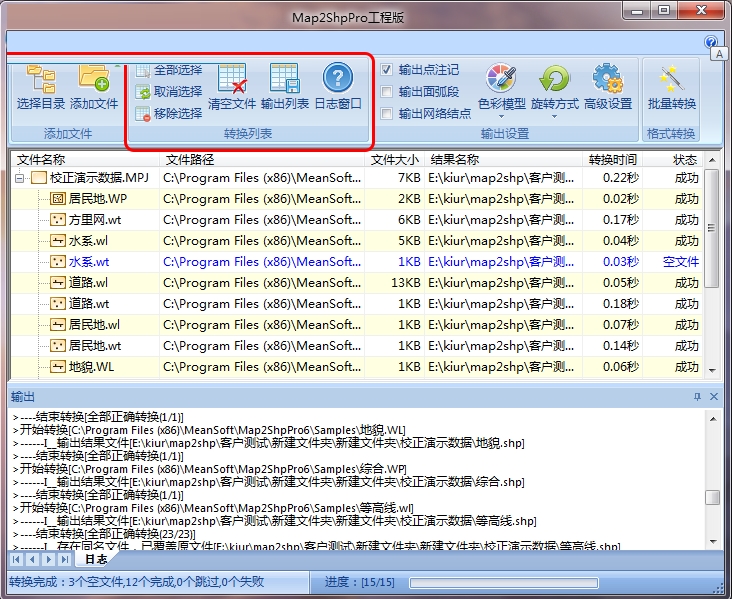Select the 道路.wt row
This screenshot has width=736, height=599.
click(x=357, y=304)
